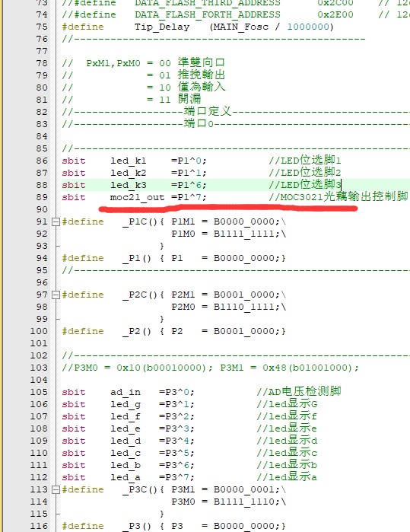Click the 僅為輸入 comment text
Viewport: 410px width, 532px height.
coord(201,88)
